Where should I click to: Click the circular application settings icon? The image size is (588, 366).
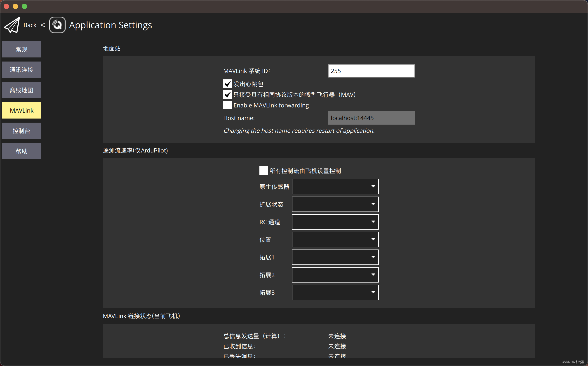pyautogui.click(x=57, y=25)
